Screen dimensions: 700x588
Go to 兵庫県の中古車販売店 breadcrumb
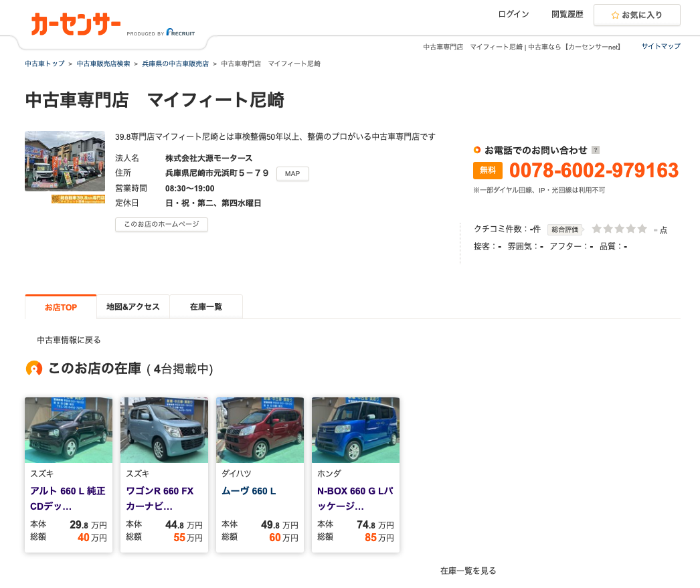click(x=175, y=64)
